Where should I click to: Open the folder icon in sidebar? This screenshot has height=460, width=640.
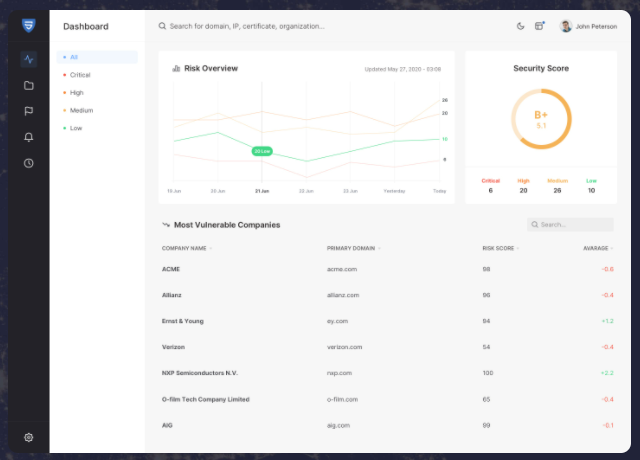click(29, 85)
